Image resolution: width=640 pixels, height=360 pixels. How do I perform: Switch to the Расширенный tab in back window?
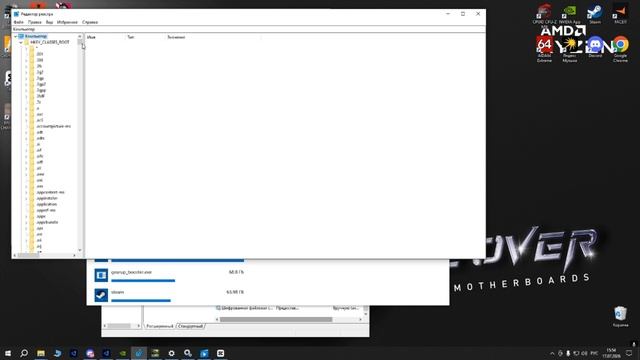coord(160,326)
